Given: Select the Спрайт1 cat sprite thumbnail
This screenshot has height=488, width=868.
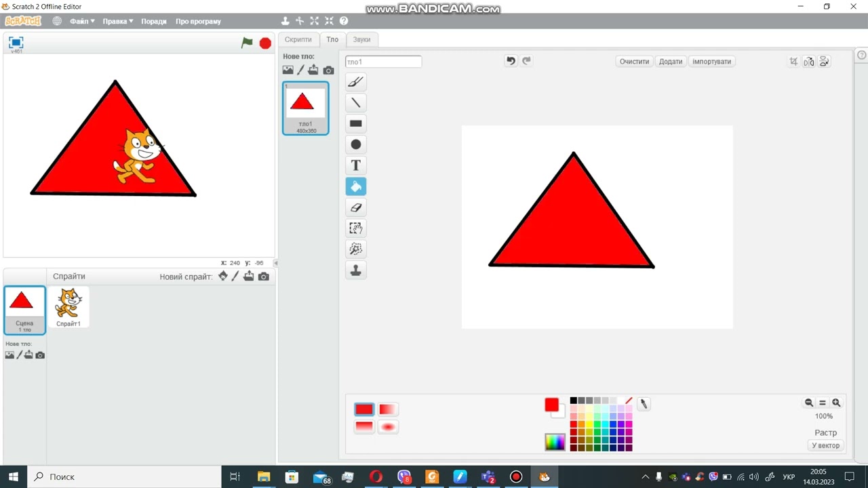Looking at the screenshot, I should (68, 307).
